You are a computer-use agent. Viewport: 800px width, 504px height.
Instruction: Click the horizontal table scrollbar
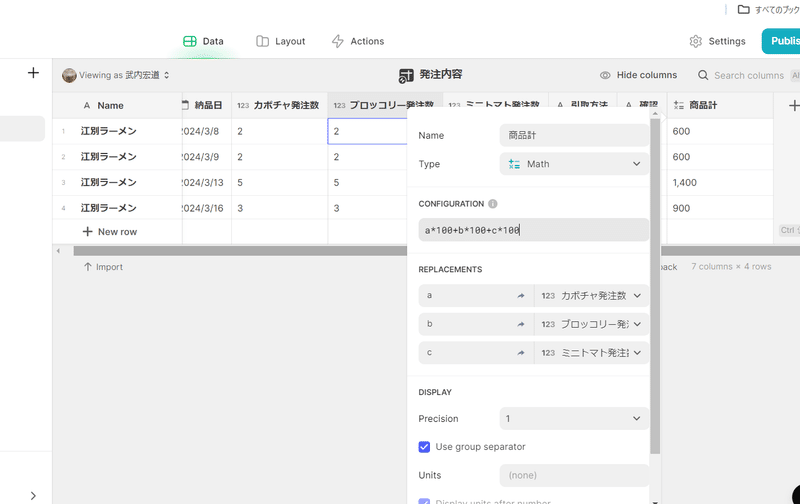click(x=240, y=250)
